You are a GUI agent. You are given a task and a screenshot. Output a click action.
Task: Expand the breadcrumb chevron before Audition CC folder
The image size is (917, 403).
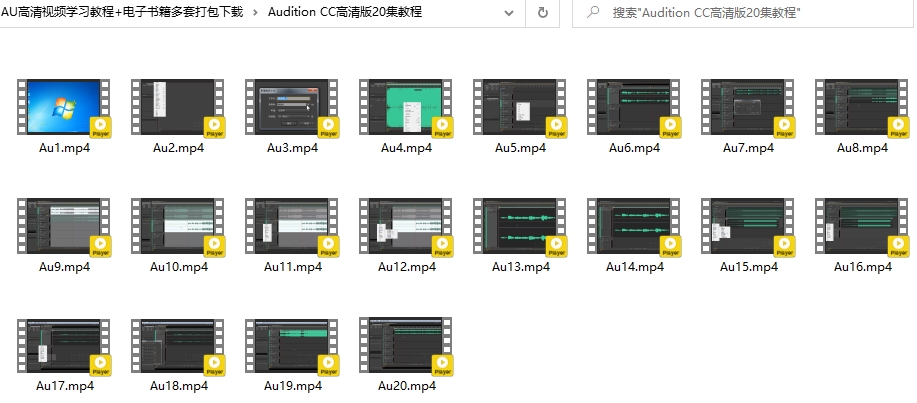point(255,13)
